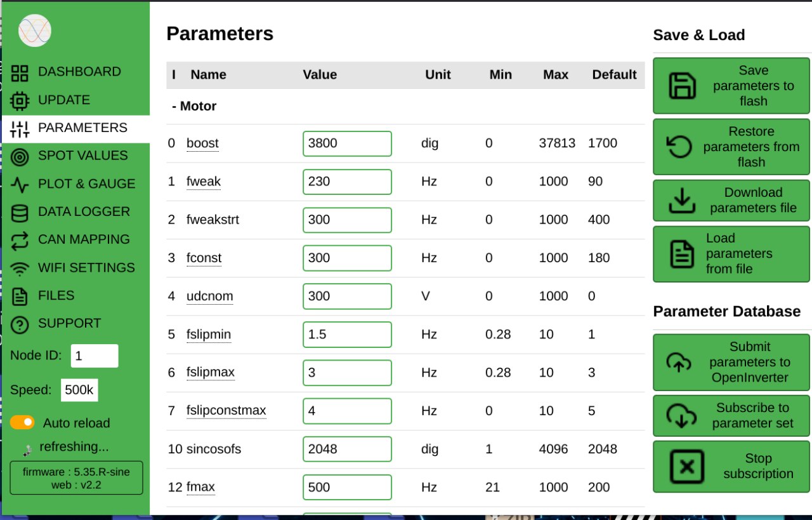812x520 pixels.
Task: Open Data Logger database icon
Action: tap(20, 212)
